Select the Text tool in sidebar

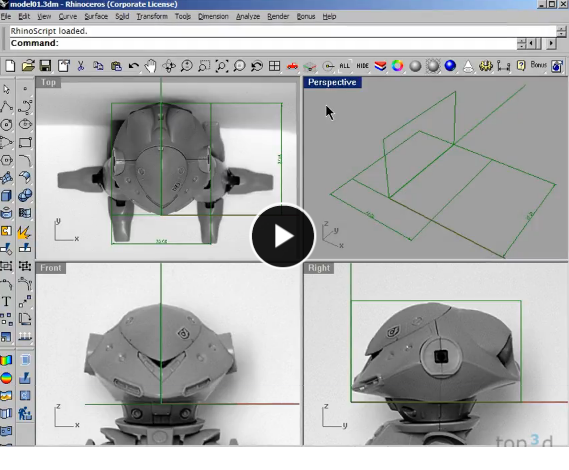click(6, 302)
